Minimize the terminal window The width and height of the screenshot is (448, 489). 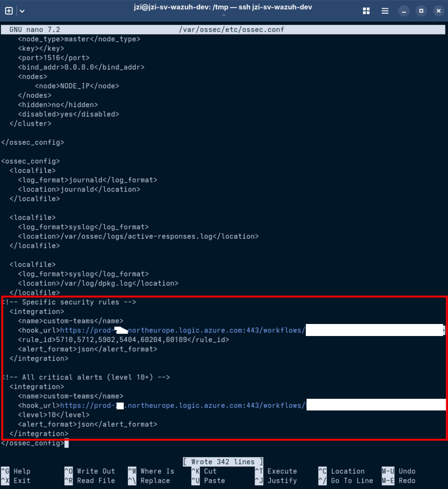pos(404,11)
